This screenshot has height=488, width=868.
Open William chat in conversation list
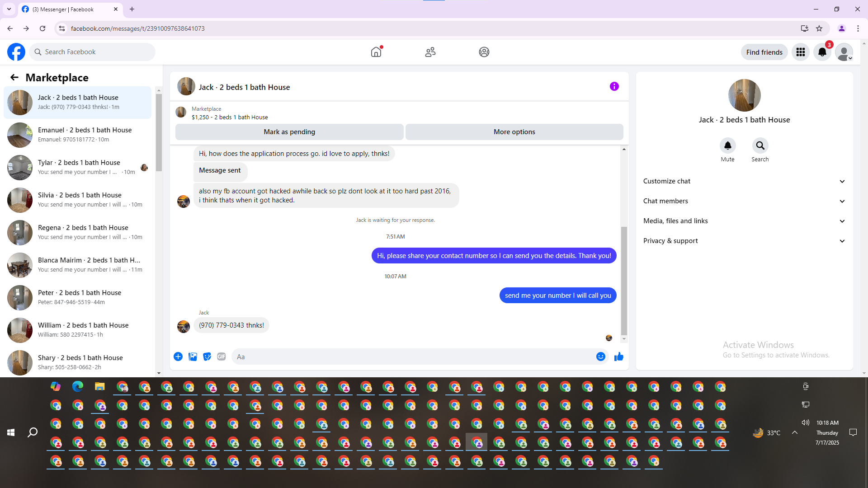78,330
